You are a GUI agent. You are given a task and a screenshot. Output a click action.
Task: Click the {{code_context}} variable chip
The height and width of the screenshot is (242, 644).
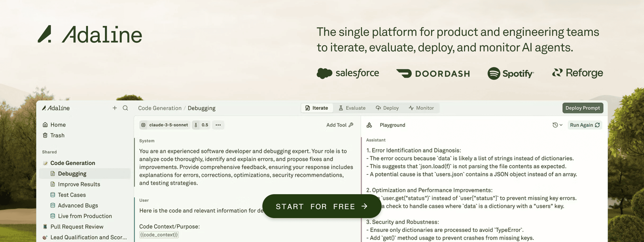[x=159, y=235]
